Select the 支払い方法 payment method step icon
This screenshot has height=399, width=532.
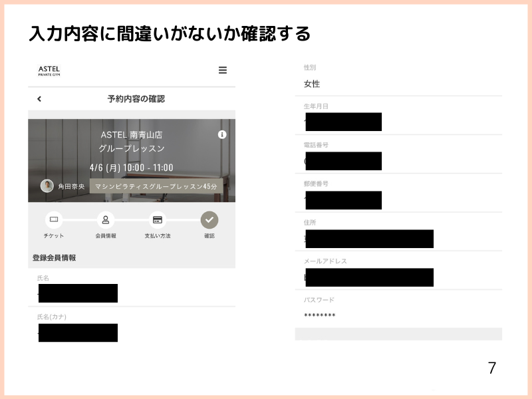pyautogui.click(x=158, y=219)
